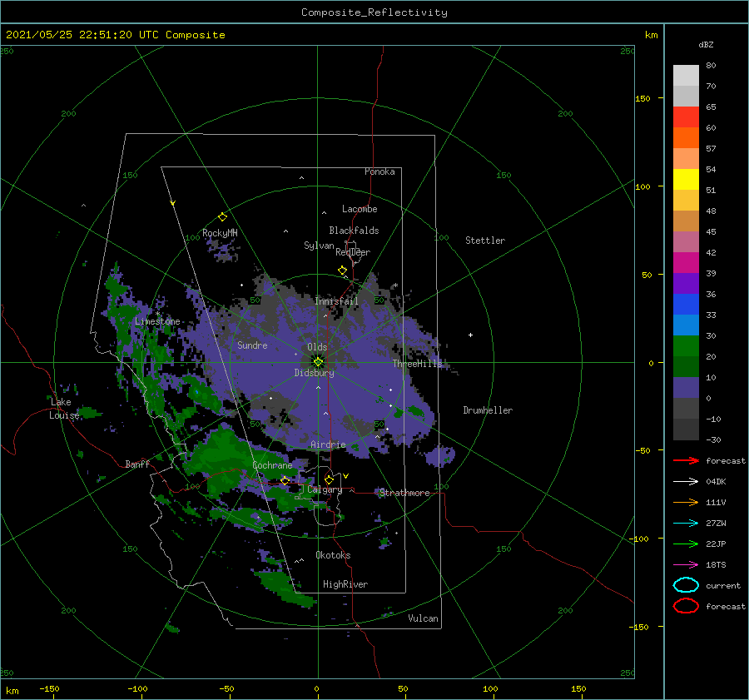Click the yellow radar site marker at center
The image size is (749, 700).
point(318,362)
